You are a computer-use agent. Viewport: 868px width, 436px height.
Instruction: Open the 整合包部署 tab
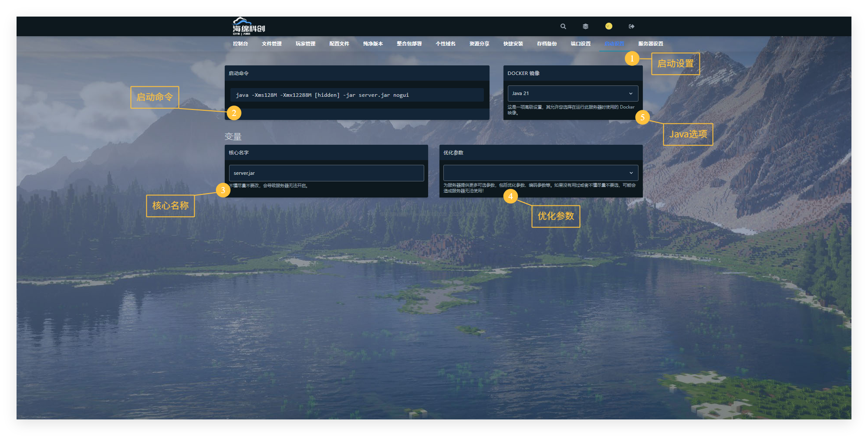[409, 44]
